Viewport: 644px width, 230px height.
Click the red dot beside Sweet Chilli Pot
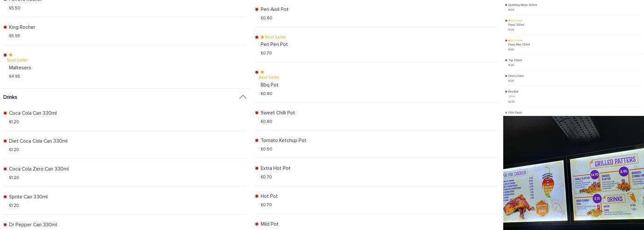coord(257,113)
